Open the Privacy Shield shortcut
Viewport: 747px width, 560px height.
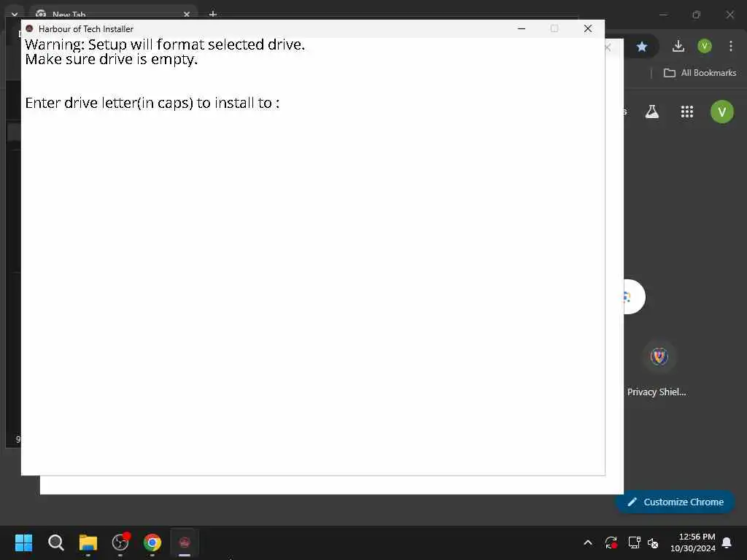point(659,369)
